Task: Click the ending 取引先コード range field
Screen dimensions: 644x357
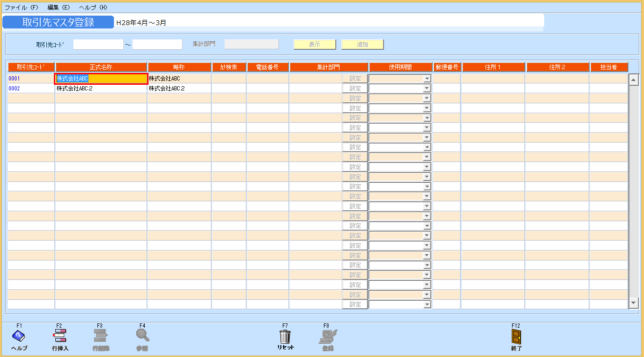Action: 157,45
